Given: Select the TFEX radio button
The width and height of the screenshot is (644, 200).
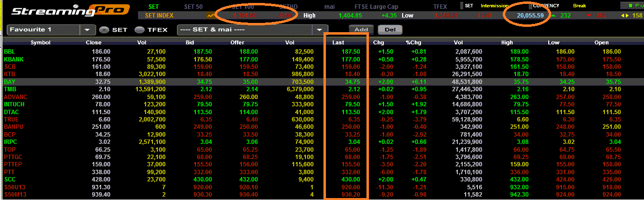Looking at the screenshot, I should pyautogui.click(x=139, y=30).
